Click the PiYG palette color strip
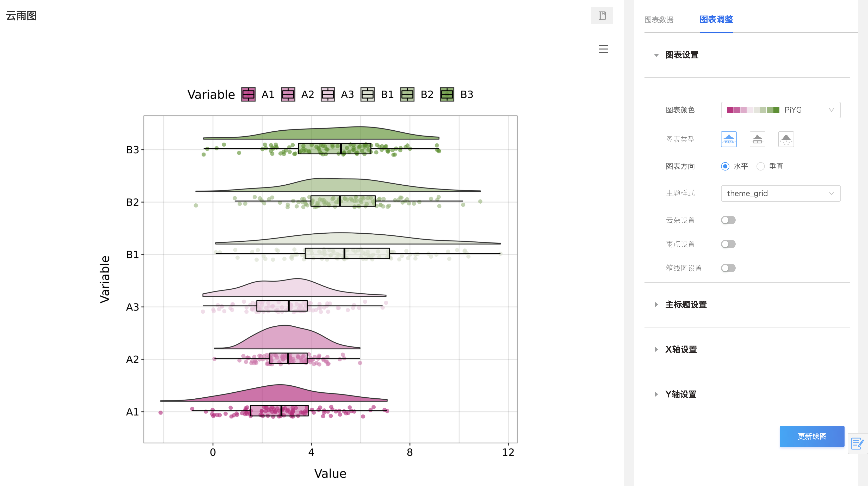 point(753,110)
